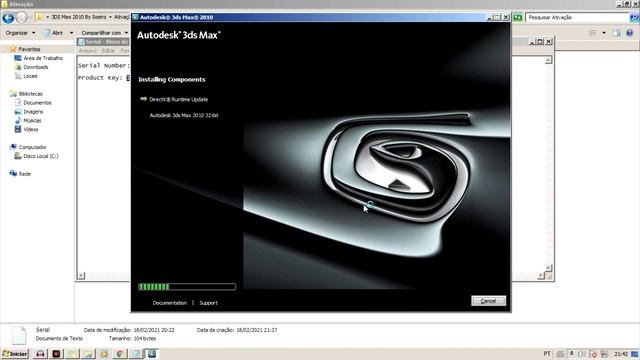Change the Explorer view mode icon
Viewport: 640px width, 360px height.
[593, 33]
